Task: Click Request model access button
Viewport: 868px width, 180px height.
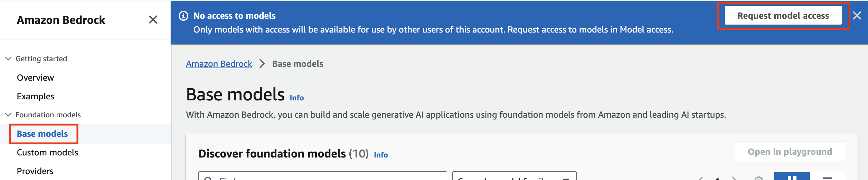Action: (x=783, y=16)
